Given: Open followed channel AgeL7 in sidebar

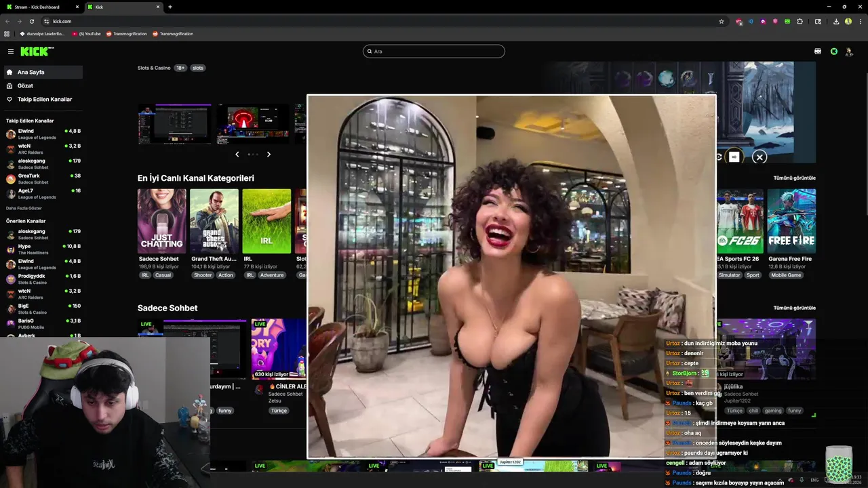Looking at the screenshot, I should tap(43, 193).
